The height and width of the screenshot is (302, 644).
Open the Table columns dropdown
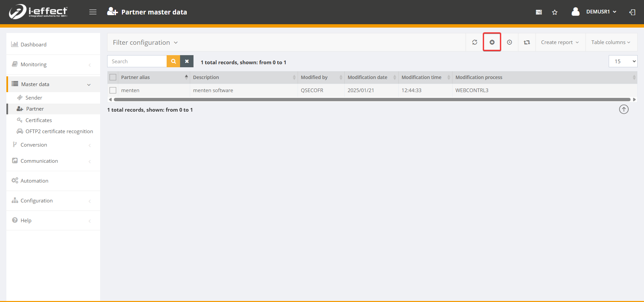(x=610, y=42)
